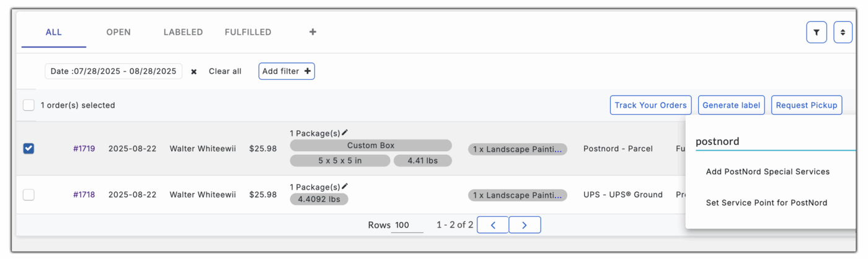Screen dimensions: 868x259
Task: Select Add PostNord Special Services option
Action: click(768, 172)
